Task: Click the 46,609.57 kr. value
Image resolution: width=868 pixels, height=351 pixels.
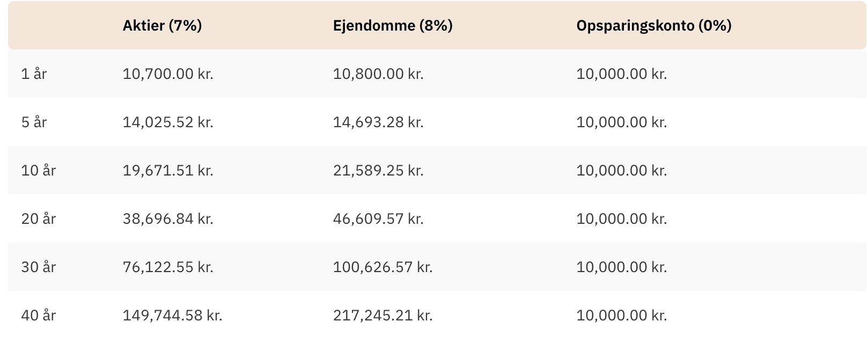Action: click(x=378, y=219)
